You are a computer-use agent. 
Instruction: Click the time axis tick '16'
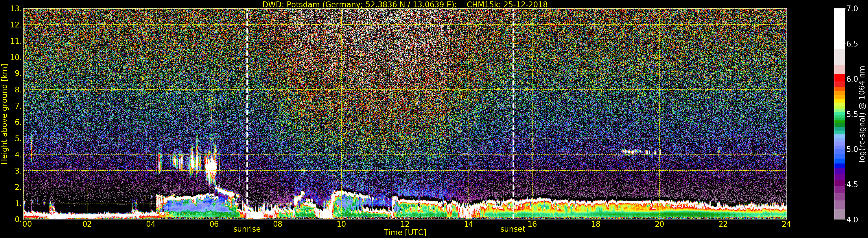[532, 224]
